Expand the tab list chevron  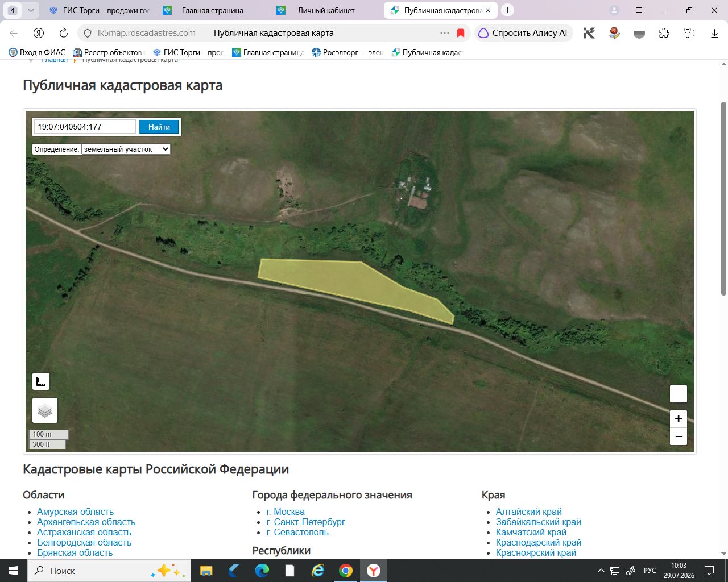[31, 10]
